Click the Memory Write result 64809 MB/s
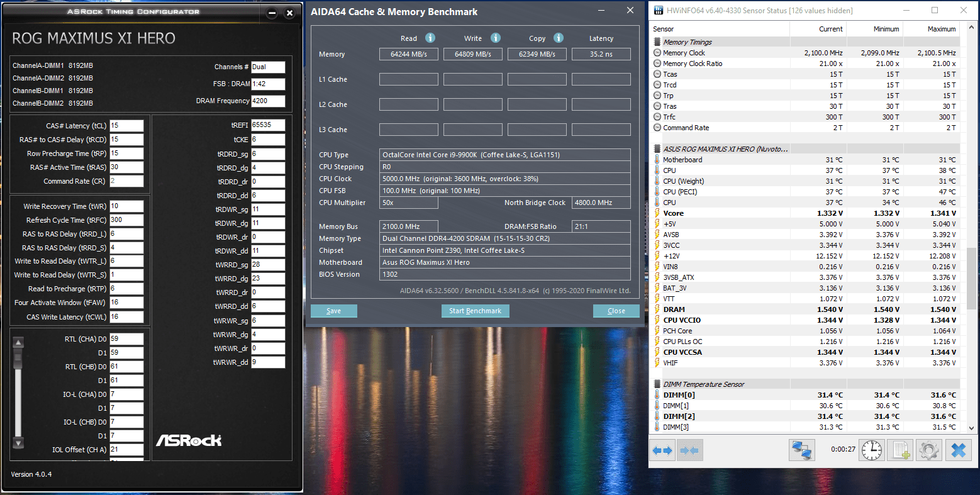 [x=473, y=54]
